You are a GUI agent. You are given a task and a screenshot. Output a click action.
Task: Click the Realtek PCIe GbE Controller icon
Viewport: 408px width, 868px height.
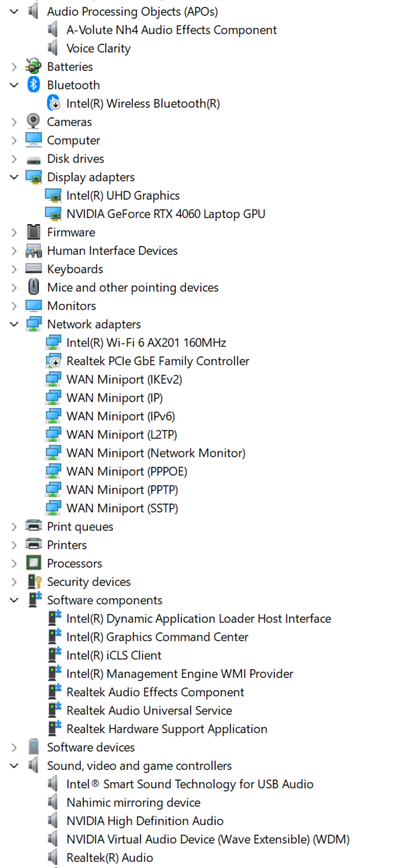click(53, 361)
